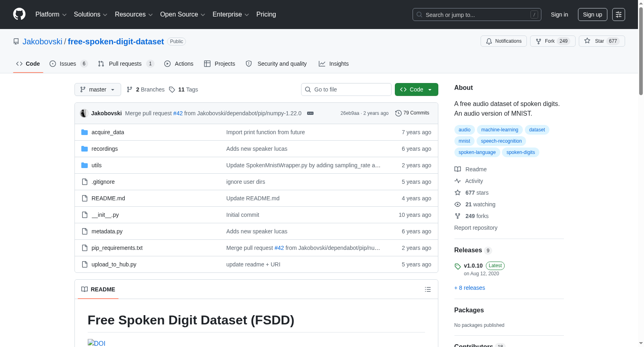Image resolution: width=644 pixels, height=347 pixels.
Task: Click the DOI badge image
Action: [x=97, y=343]
